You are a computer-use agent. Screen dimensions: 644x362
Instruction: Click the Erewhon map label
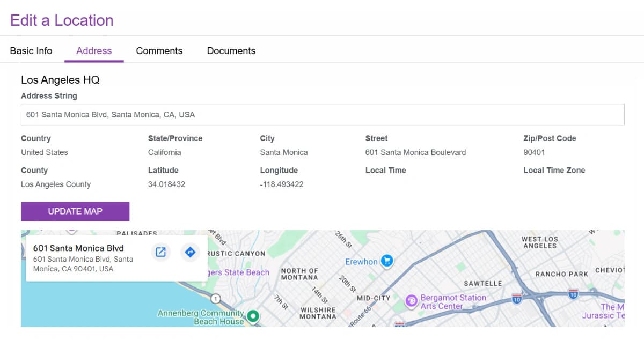pyautogui.click(x=361, y=262)
